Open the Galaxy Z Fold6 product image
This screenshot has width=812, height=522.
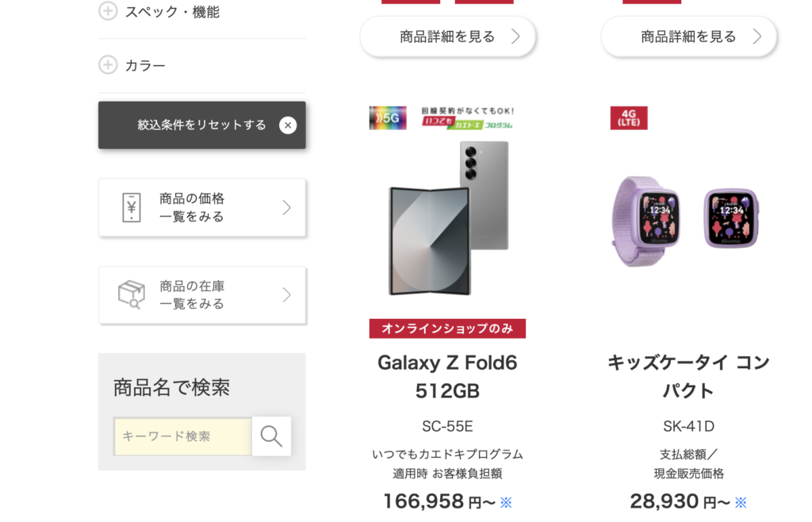click(448, 218)
